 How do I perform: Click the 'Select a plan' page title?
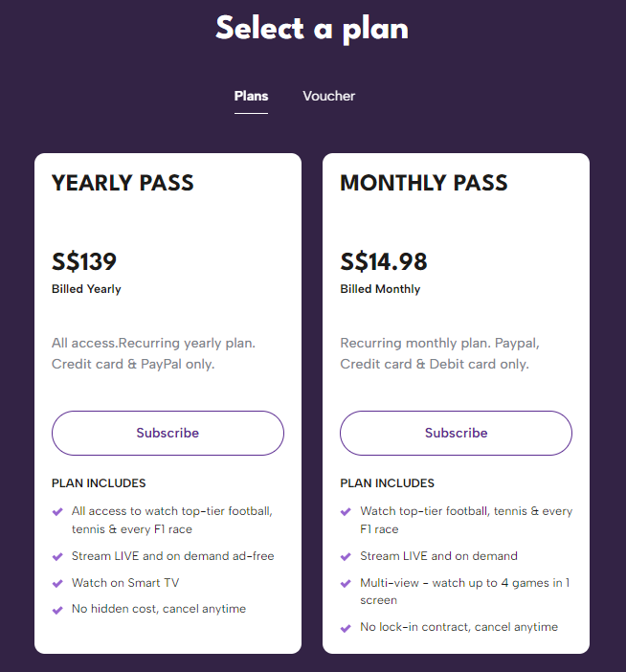point(312,29)
